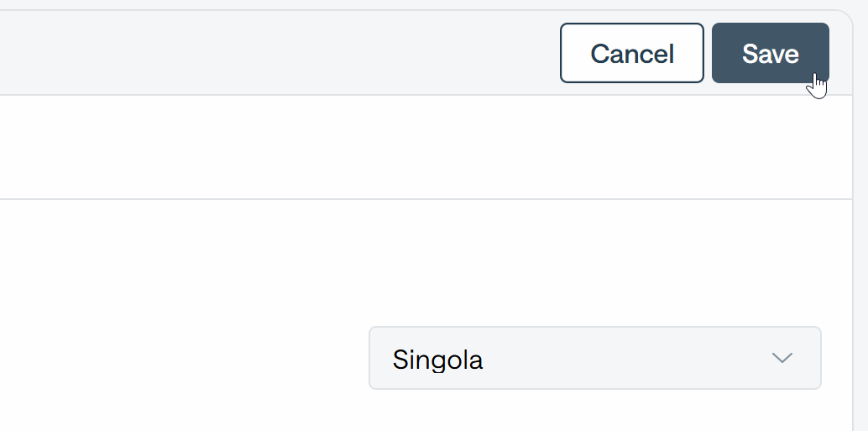Image resolution: width=868 pixels, height=431 pixels.
Task: Confirm the form using the dark Save button
Action: [770, 53]
